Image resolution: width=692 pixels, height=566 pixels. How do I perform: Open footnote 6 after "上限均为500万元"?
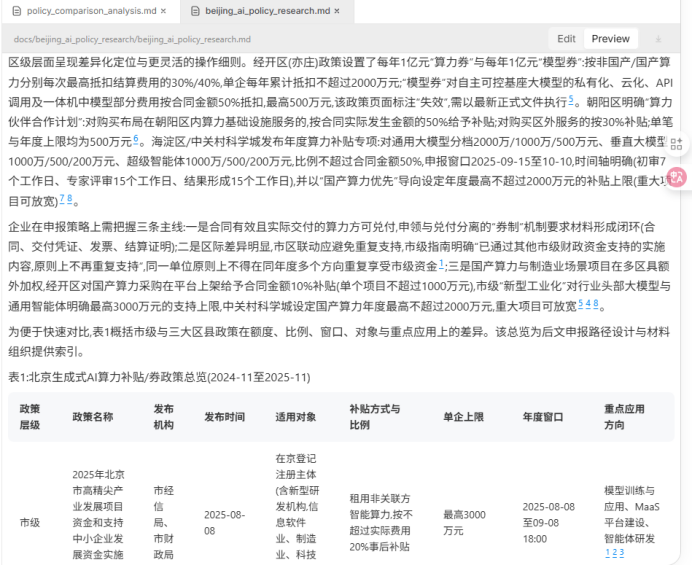[x=137, y=138]
